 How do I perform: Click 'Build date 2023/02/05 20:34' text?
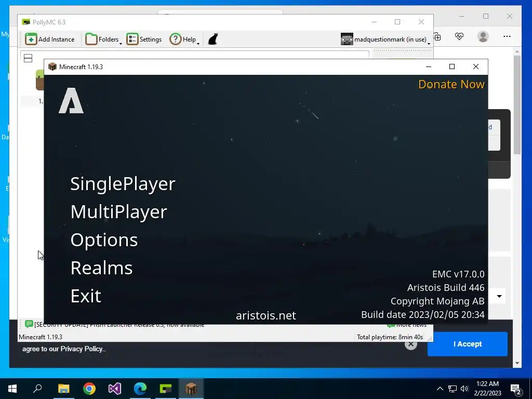point(423,315)
